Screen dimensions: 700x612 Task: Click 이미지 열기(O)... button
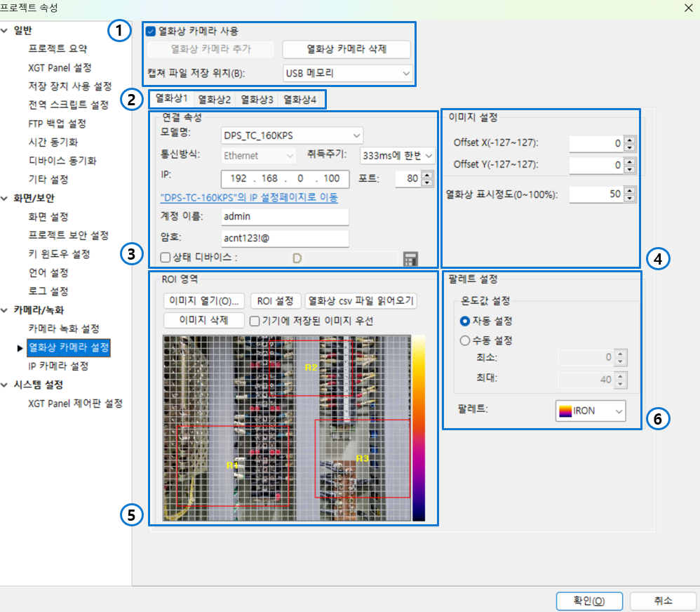tap(204, 301)
